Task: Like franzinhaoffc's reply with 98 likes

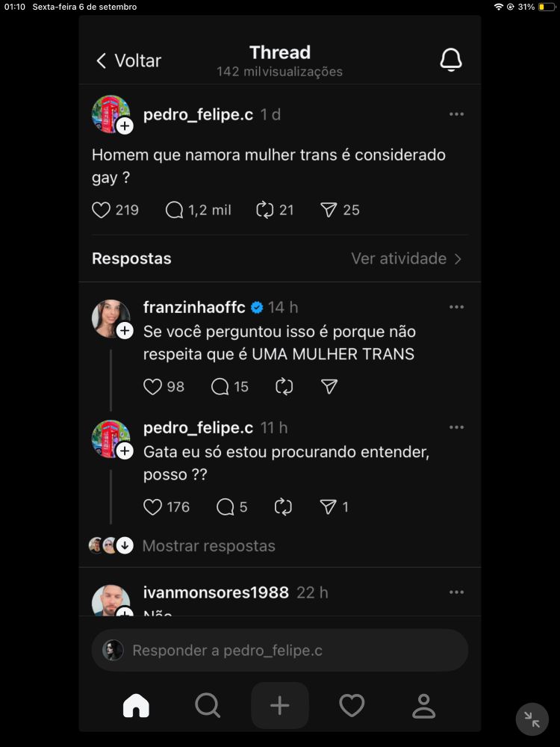Action: [x=152, y=386]
